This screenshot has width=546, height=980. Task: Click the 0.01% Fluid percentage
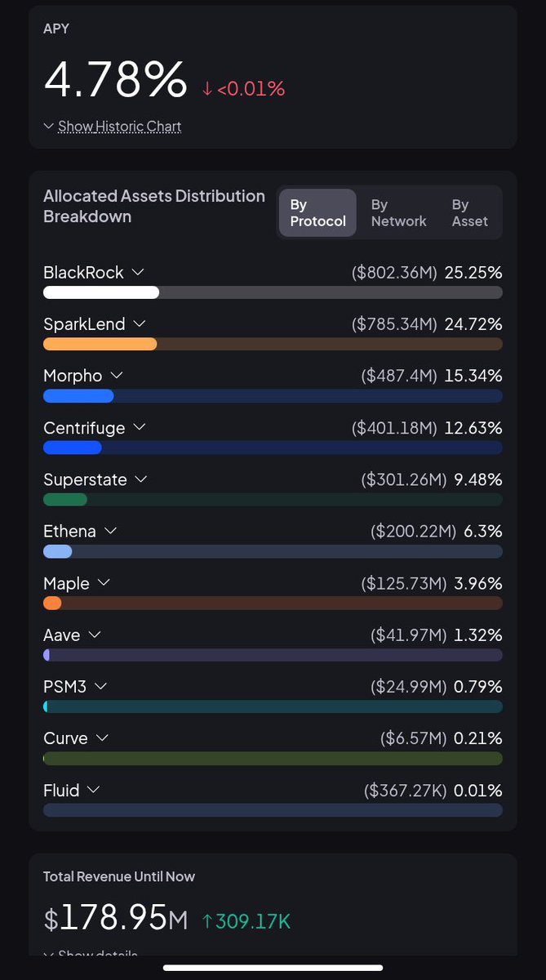click(478, 791)
